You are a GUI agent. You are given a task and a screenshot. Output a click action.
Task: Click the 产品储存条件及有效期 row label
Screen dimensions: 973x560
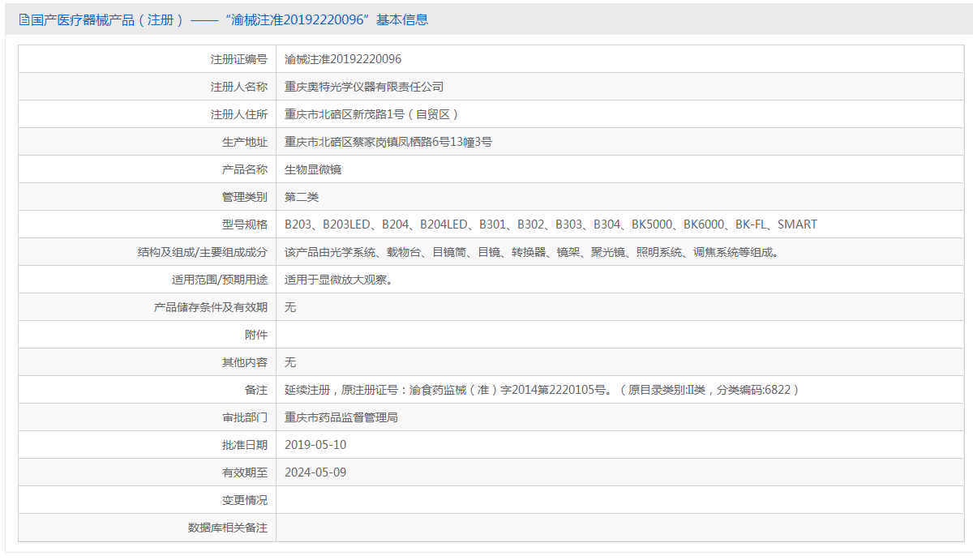pos(211,307)
